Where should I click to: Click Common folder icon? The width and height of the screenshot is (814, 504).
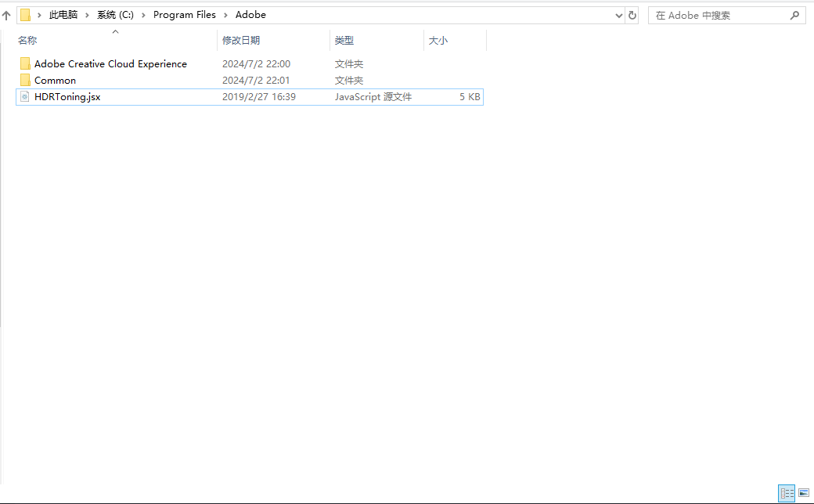tap(25, 81)
